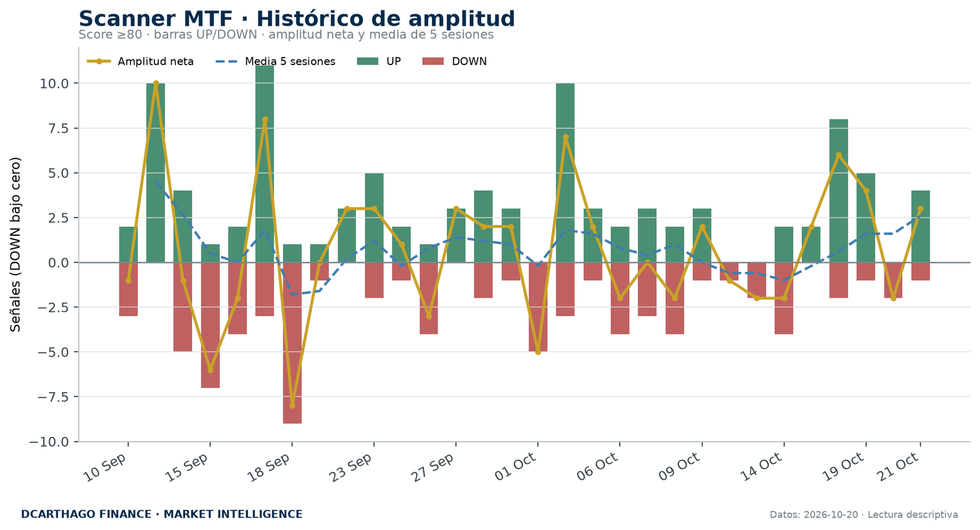Click the '01 Oct' x-axis label
This screenshot has width=980, height=530.
(x=515, y=467)
